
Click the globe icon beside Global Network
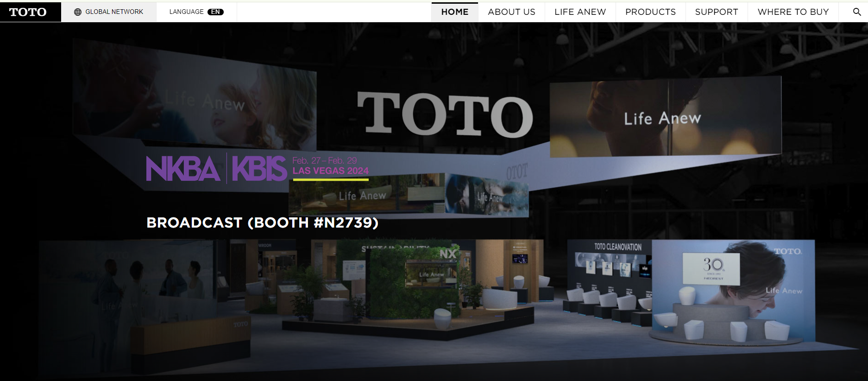[78, 12]
